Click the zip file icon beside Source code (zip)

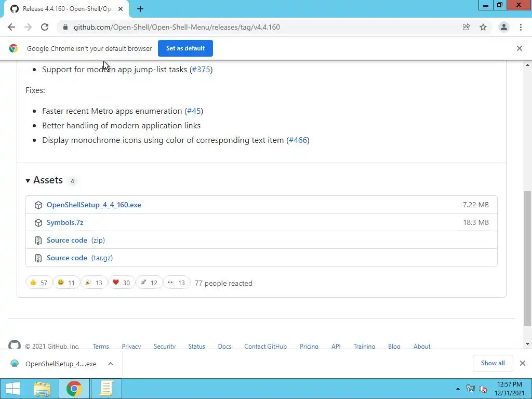pyautogui.click(x=38, y=241)
